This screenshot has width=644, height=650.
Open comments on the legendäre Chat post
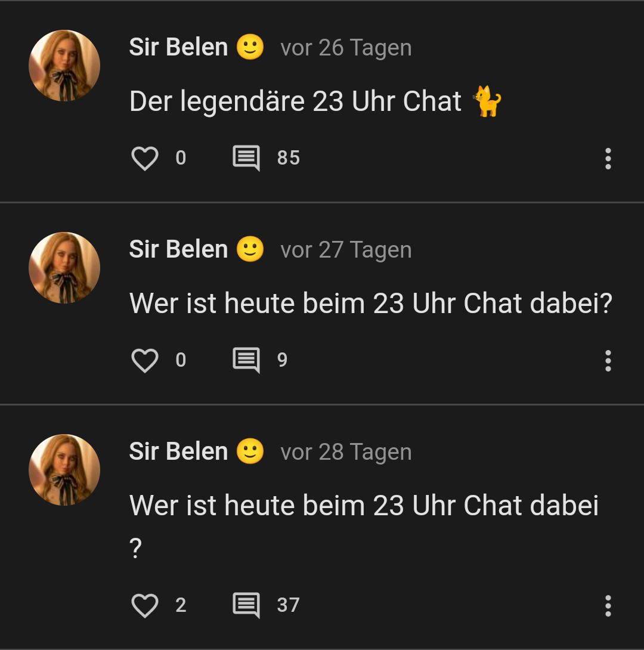[246, 159]
